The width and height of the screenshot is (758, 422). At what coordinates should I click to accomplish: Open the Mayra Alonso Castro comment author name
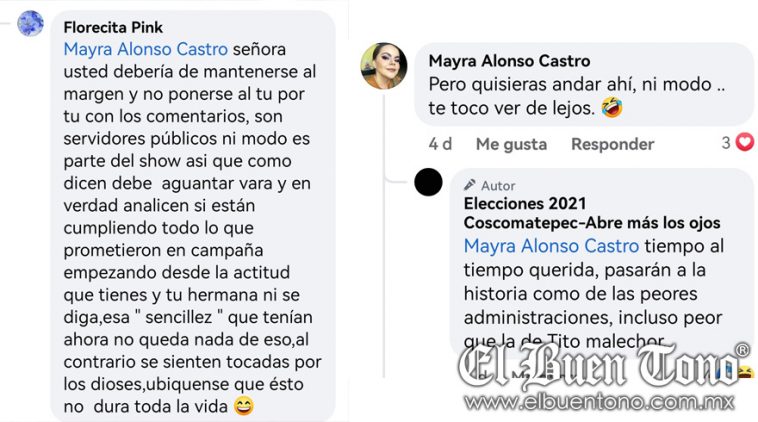tap(509, 61)
